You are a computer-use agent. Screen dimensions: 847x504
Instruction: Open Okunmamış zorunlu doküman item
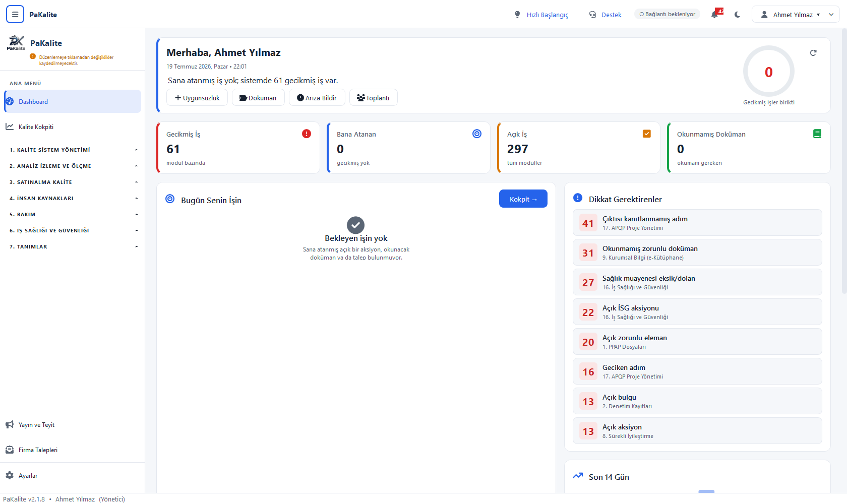click(697, 253)
